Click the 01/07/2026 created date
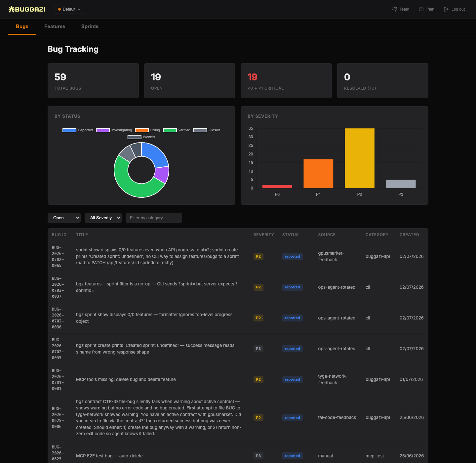Viewport: 476px width, 463px height. pyautogui.click(x=411, y=380)
